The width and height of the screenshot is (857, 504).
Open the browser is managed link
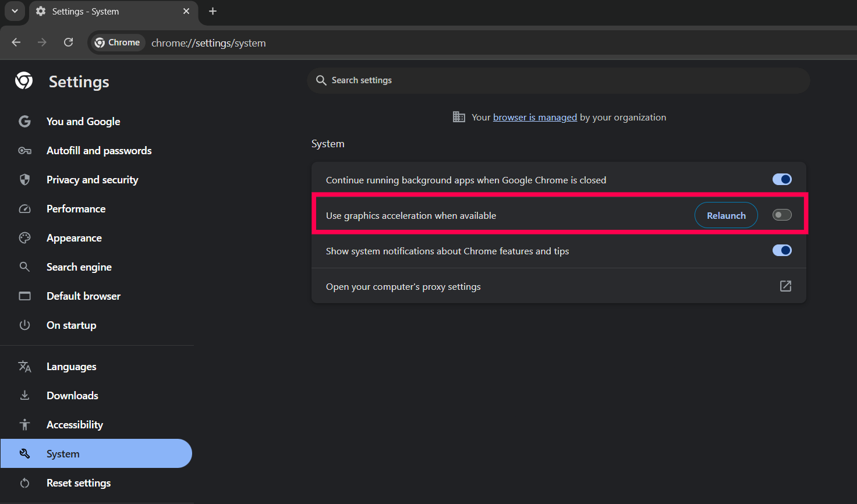click(x=535, y=118)
